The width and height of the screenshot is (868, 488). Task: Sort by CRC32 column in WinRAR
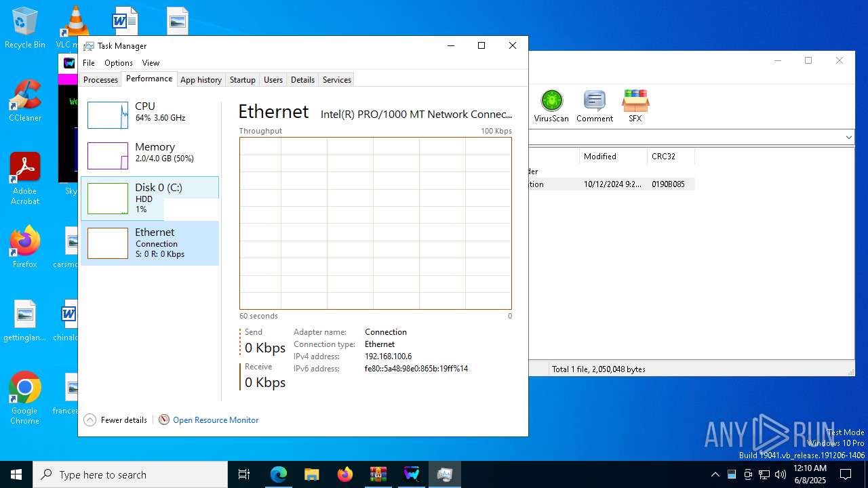click(x=671, y=157)
